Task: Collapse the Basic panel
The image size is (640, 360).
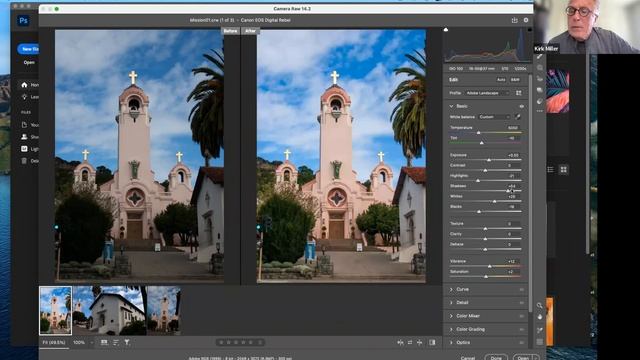Action: click(451, 106)
